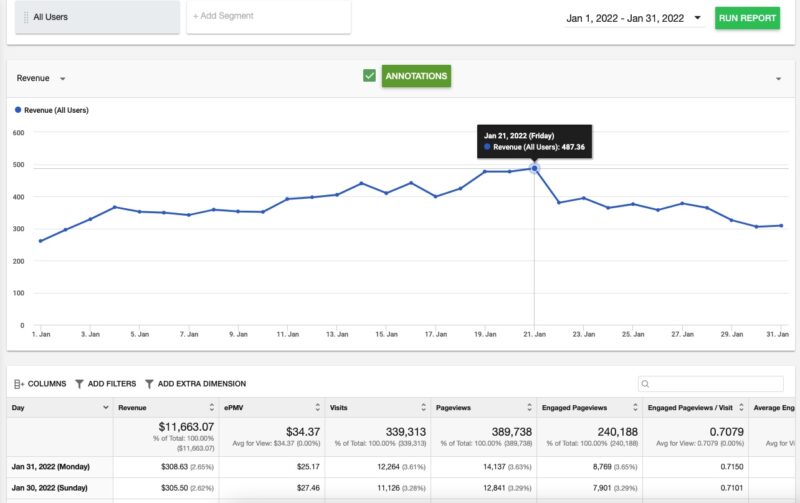This screenshot has height=503, width=800.
Task: Click the $34.37 ePMV total
Action: coord(303,432)
